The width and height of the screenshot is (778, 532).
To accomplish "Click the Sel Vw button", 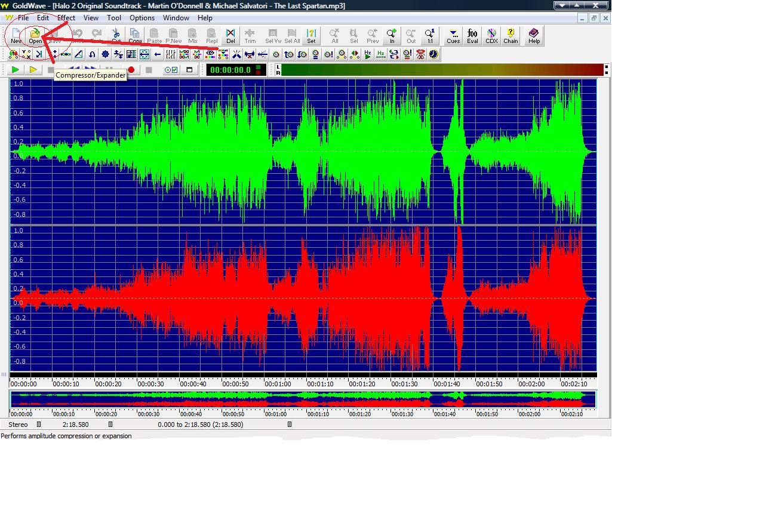I will [273, 35].
